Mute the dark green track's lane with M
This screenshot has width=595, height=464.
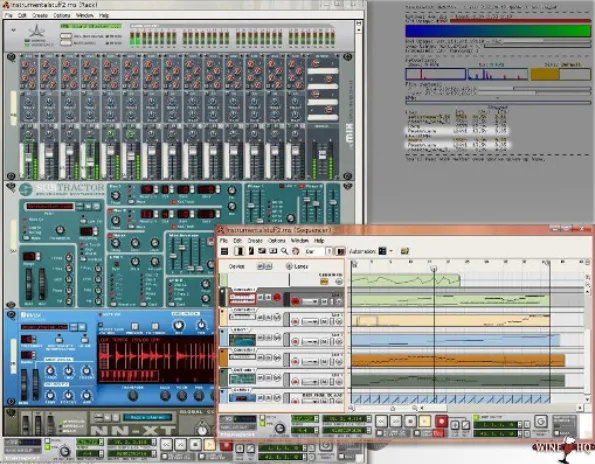pos(324,381)
